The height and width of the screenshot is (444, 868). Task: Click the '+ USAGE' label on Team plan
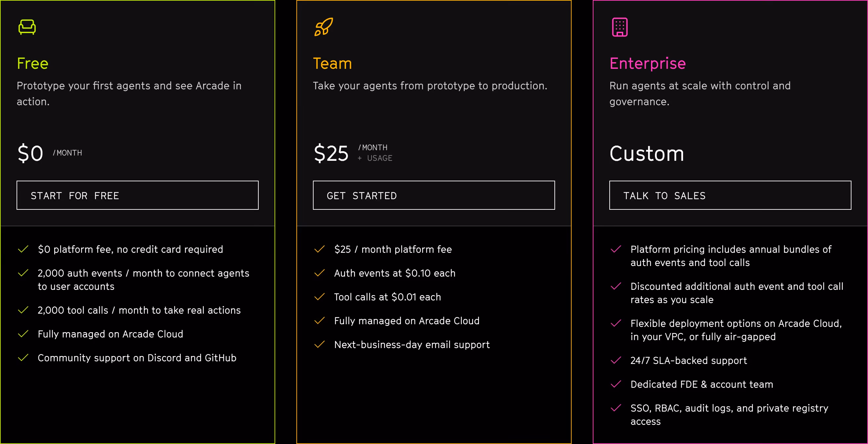pos(375,158)
